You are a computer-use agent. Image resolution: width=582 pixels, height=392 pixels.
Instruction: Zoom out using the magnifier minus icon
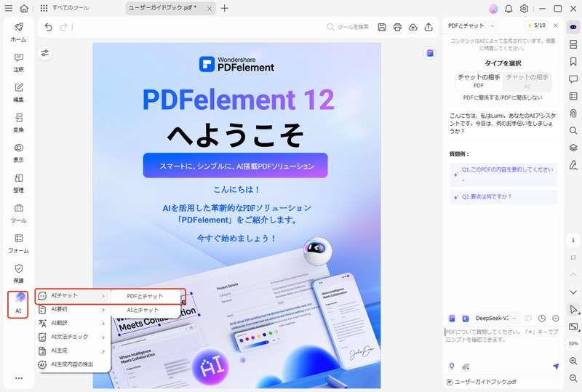tap(573, 378)
